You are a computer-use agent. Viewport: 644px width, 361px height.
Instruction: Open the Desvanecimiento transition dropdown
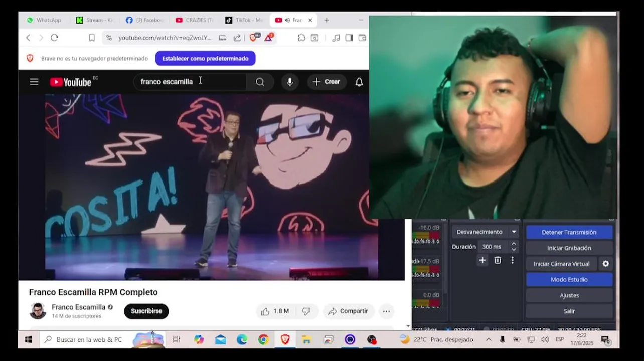(486, 232)
